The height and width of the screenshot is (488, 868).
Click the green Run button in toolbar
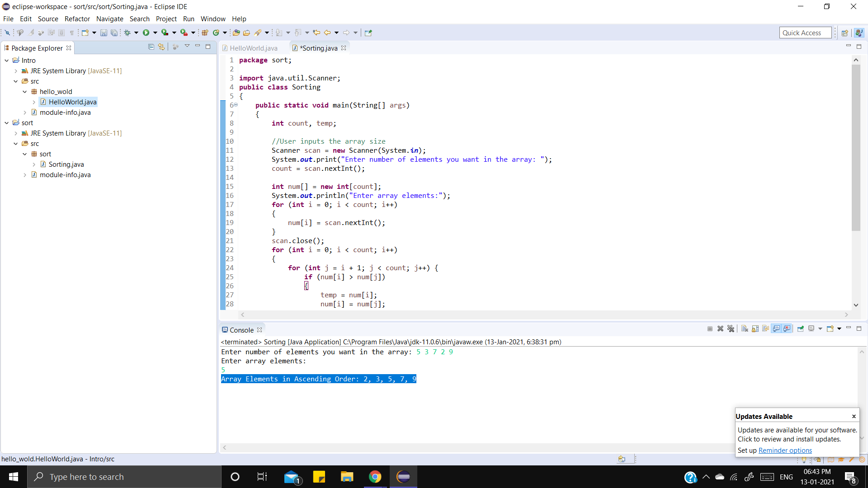146,33
